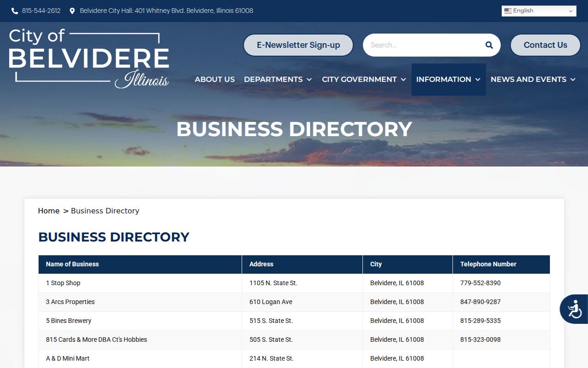588x368 pixels.
Task: Open the About Us menu item
Action: (215, 80)
